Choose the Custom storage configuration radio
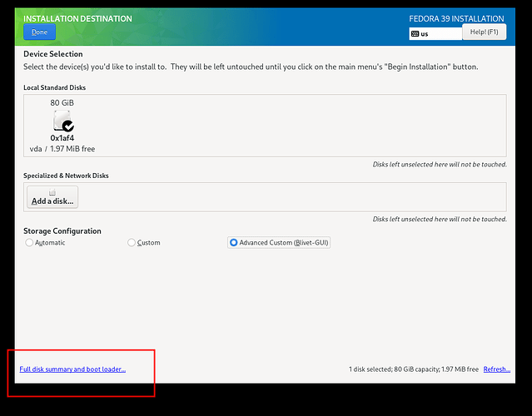 coord(144,243)
